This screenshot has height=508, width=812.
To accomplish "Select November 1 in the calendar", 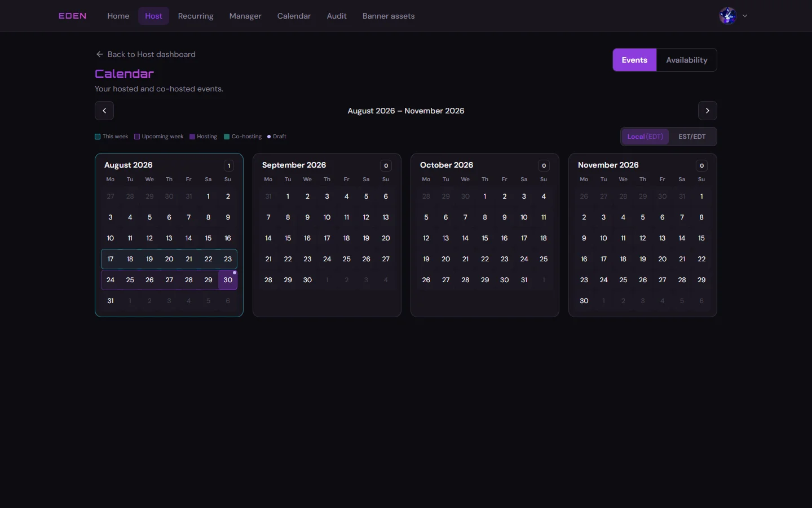I will click(701, 196).
